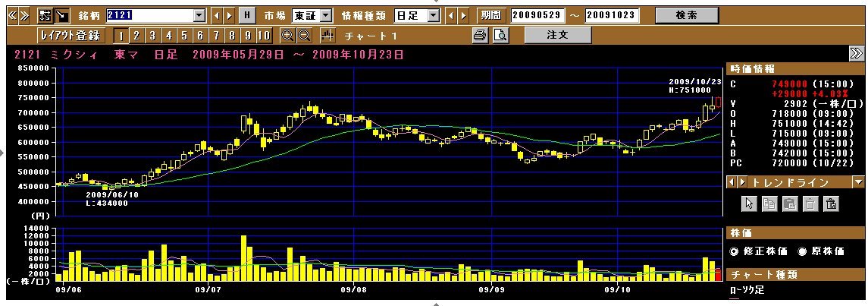
Task: Click the チャート1 label
Action: pos(371,36)
